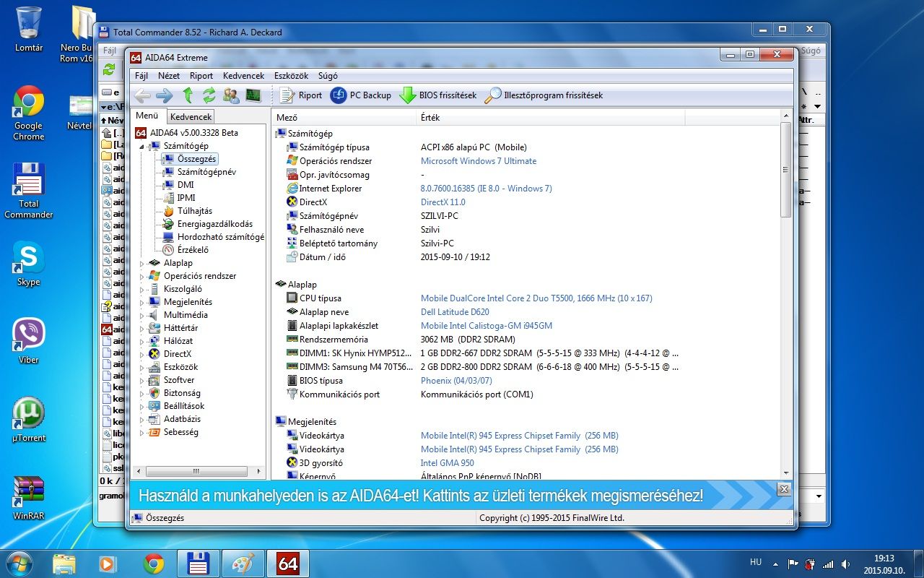The image size is (924, 578).
Task: Click the tree pane horizontal scrollbar
Action: 198,470
